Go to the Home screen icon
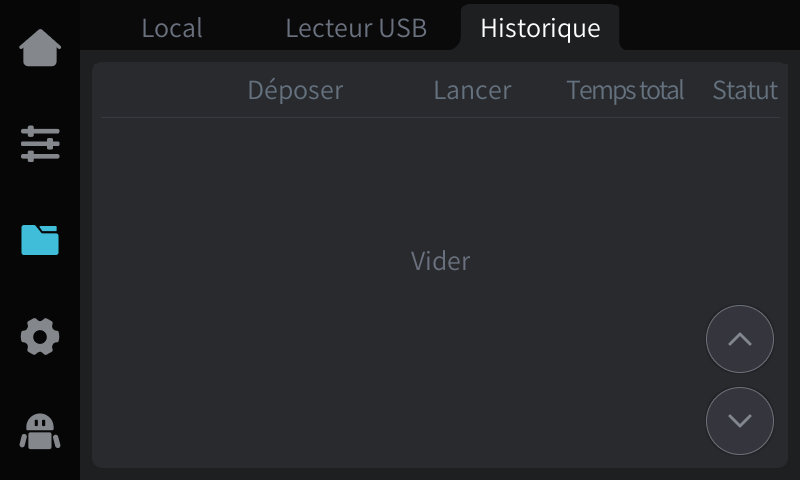 [40, 48]
